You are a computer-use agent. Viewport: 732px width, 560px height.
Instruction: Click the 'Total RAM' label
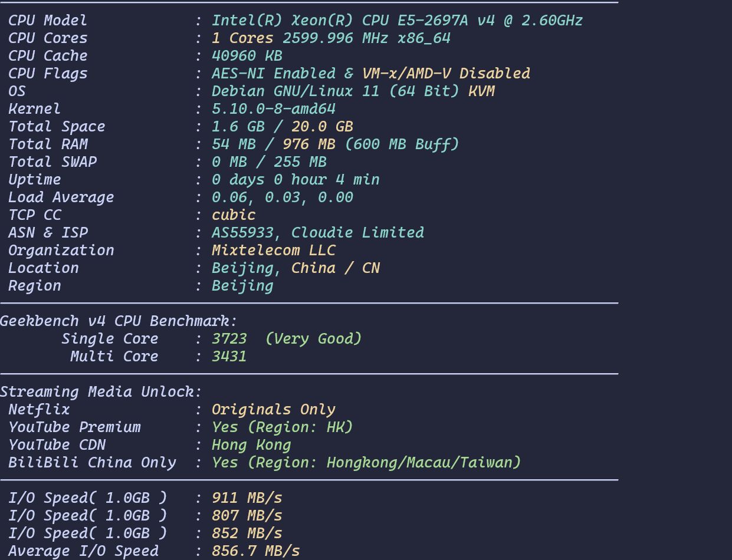pos(48,144)
